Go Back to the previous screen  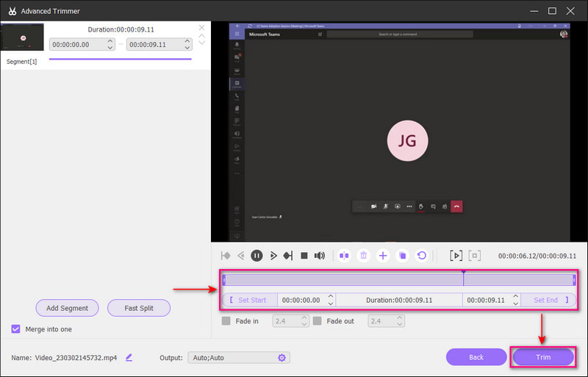476,357
